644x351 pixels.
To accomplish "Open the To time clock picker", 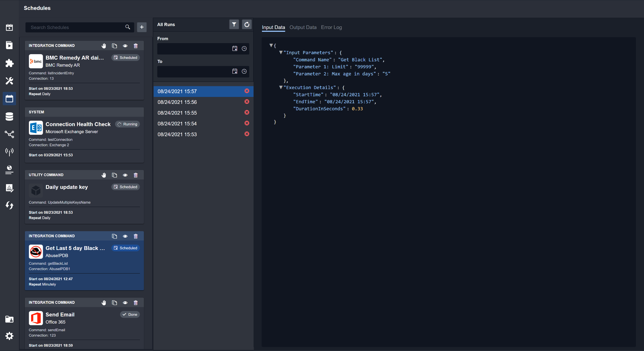I will tap(244, 71).
